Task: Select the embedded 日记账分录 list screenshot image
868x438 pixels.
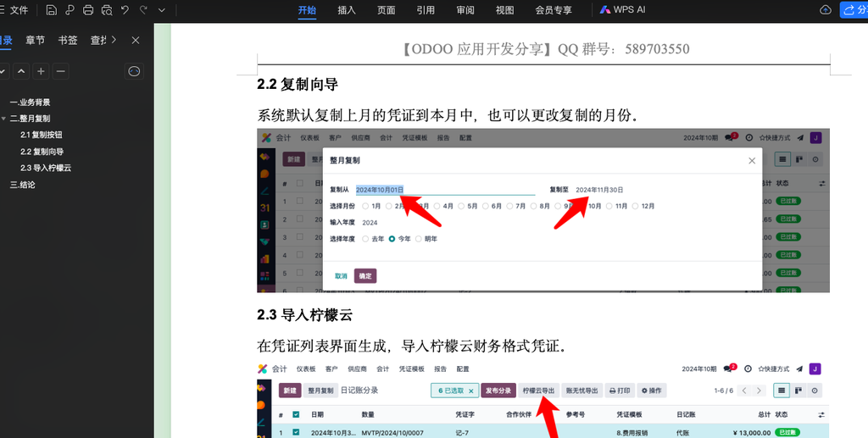Action: coord(543,399)
